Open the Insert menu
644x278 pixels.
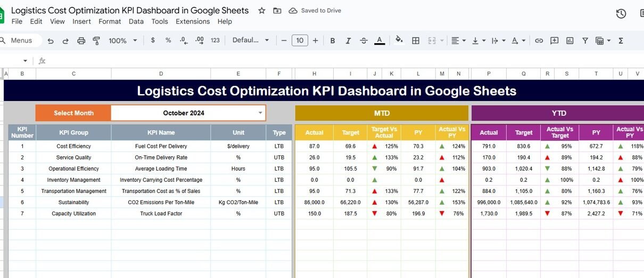[81, 22]
